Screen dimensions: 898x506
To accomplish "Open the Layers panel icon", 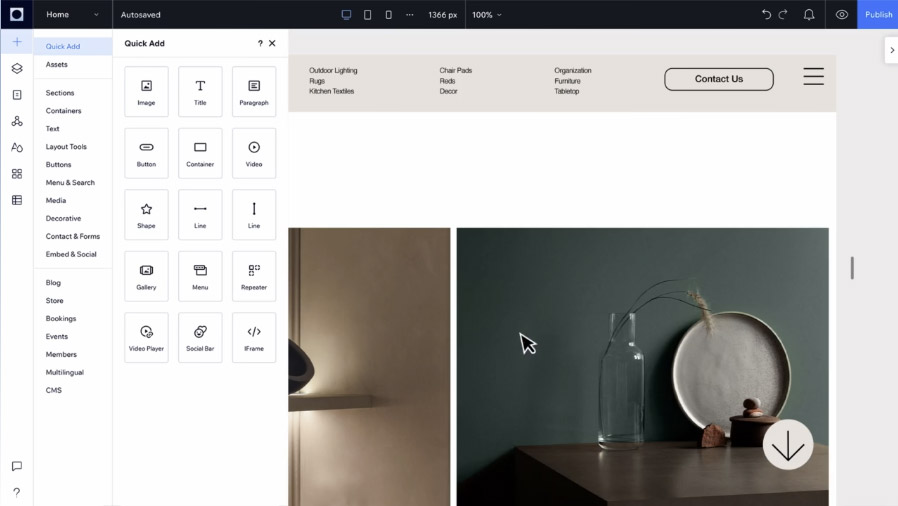I will 17,69.
